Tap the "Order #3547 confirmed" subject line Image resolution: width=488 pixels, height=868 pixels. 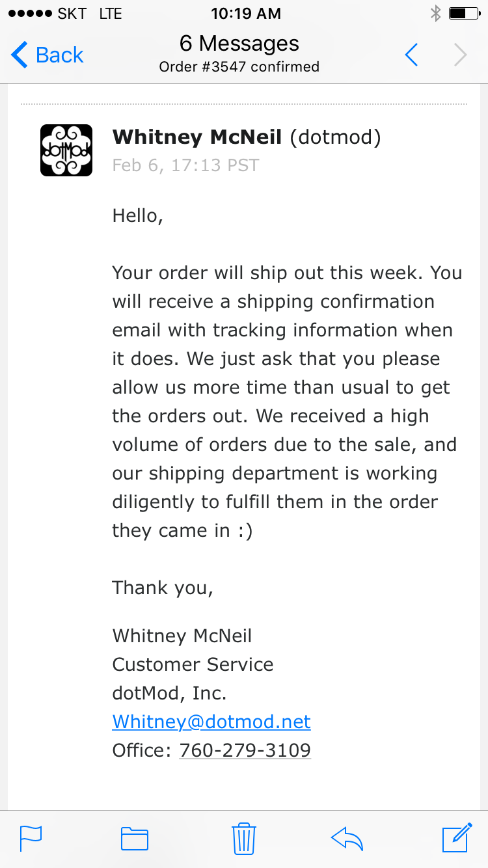click(x=239, y=66)
